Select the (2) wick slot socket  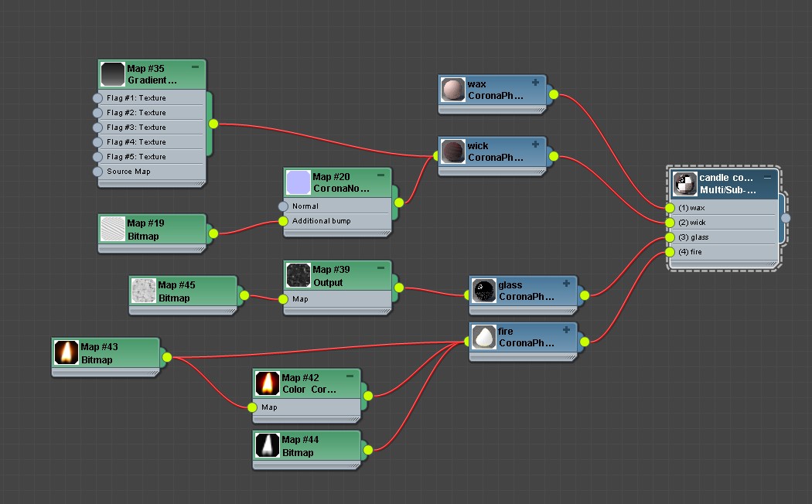[670, 223]
